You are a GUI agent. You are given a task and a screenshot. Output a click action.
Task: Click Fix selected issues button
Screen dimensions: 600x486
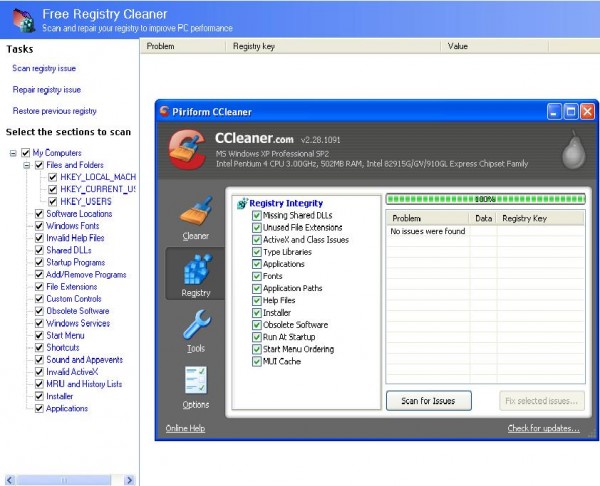click(x=542, y=401)
